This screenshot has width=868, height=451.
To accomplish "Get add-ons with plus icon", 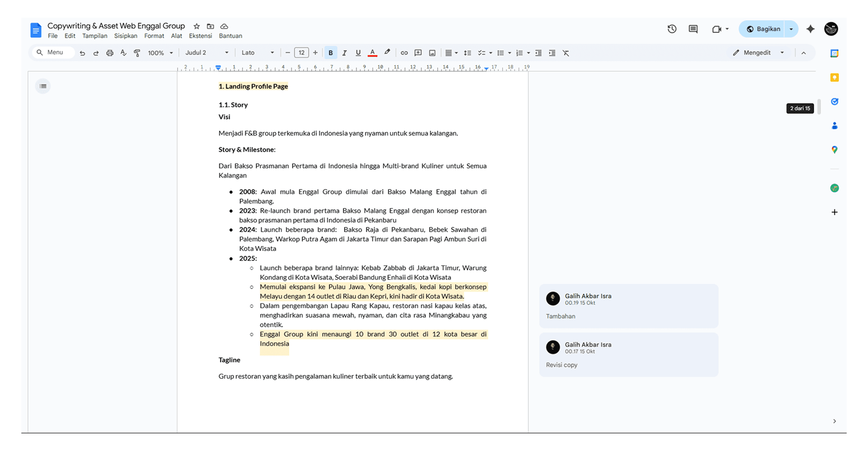I will pos(835,212).
